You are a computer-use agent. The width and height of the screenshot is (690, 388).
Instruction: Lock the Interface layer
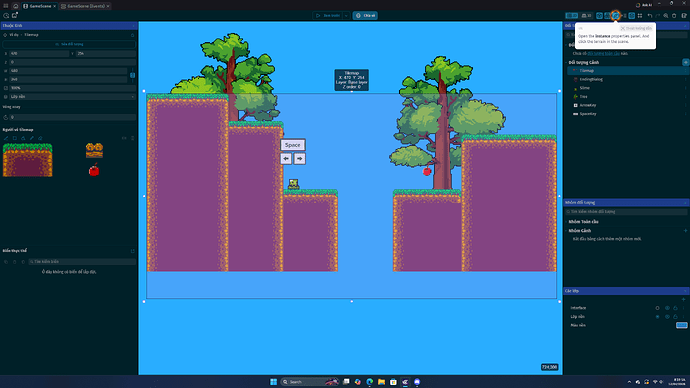[675, 308]
